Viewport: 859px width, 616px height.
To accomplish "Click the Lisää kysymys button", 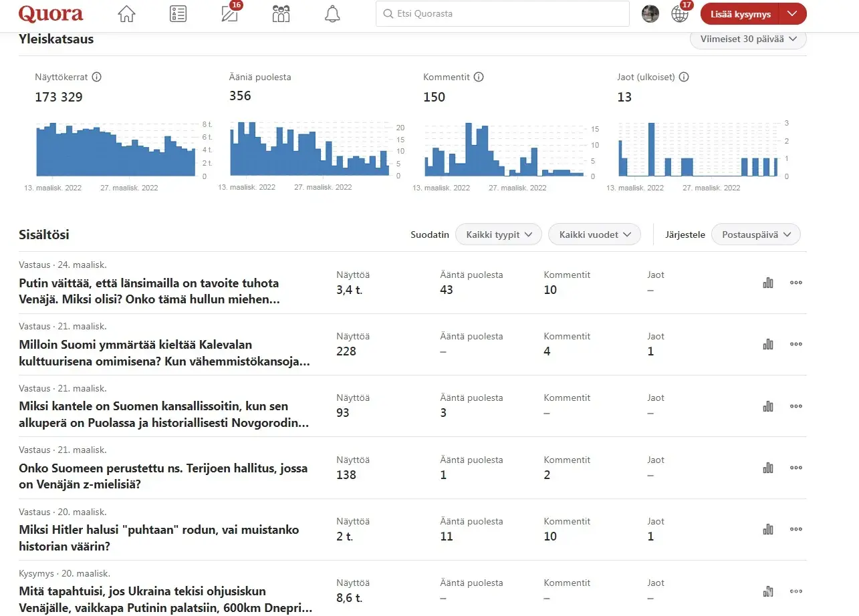I will click(740, 14).
